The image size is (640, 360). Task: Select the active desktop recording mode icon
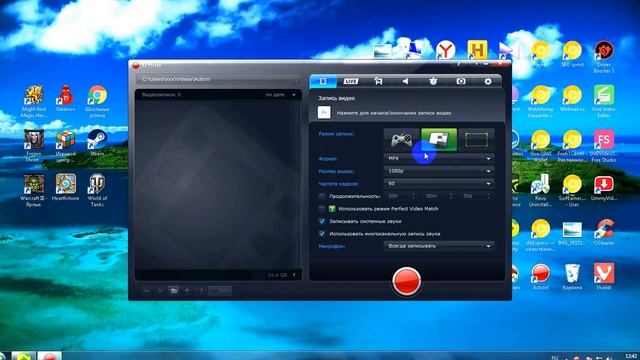click(439, 140)
